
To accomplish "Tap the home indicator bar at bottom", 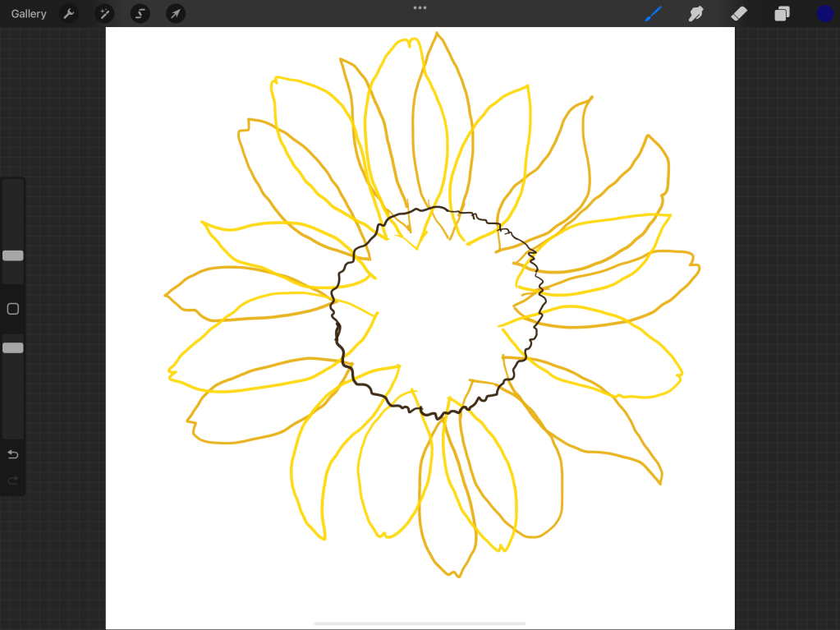I will [420, 623].
